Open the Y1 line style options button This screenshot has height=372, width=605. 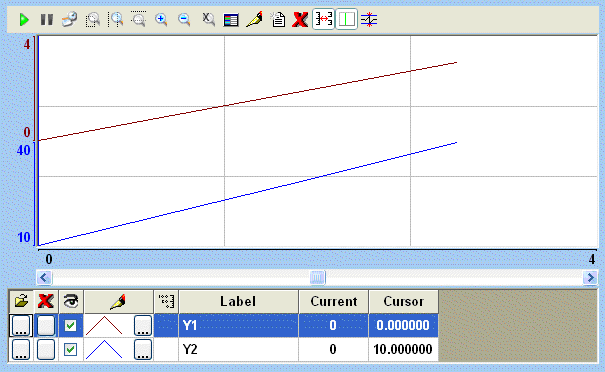pyautogui.click(x=143, y=325)
